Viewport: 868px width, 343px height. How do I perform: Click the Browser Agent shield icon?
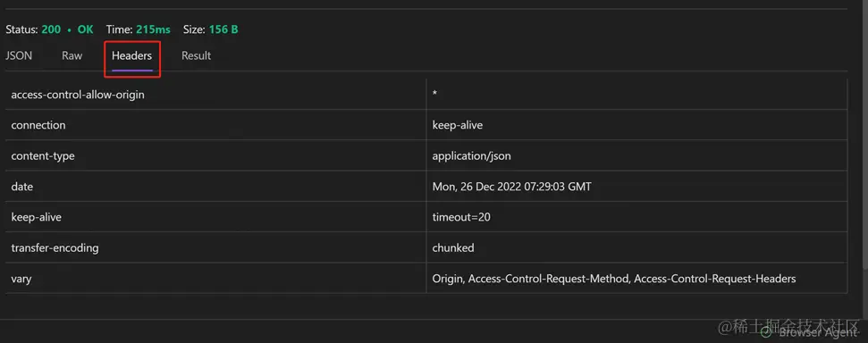click(765, 332)
